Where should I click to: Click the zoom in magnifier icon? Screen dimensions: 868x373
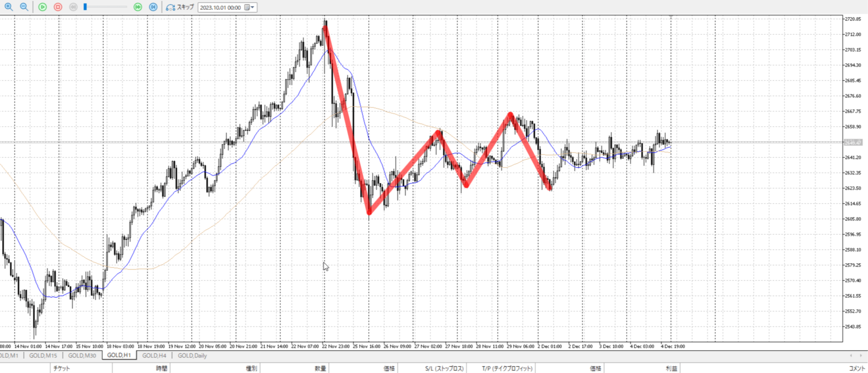9,7
